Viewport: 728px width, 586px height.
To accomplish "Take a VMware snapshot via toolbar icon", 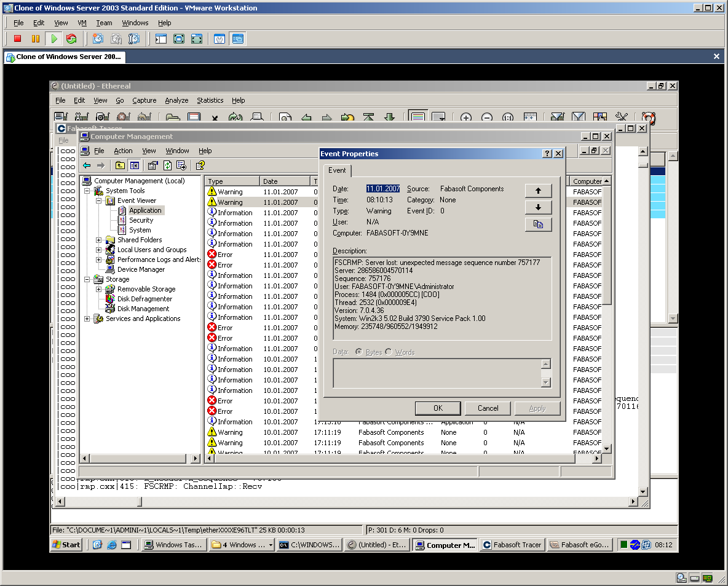I will tap(98, 39).
